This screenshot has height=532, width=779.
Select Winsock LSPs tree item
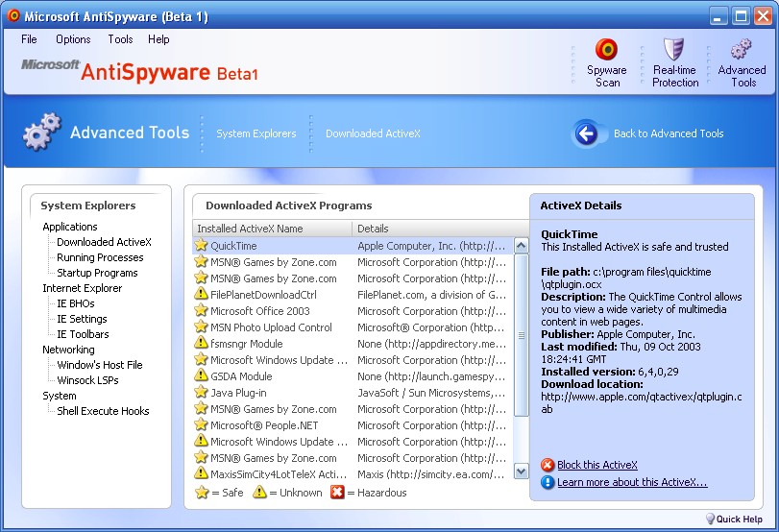tap(87, 380)
